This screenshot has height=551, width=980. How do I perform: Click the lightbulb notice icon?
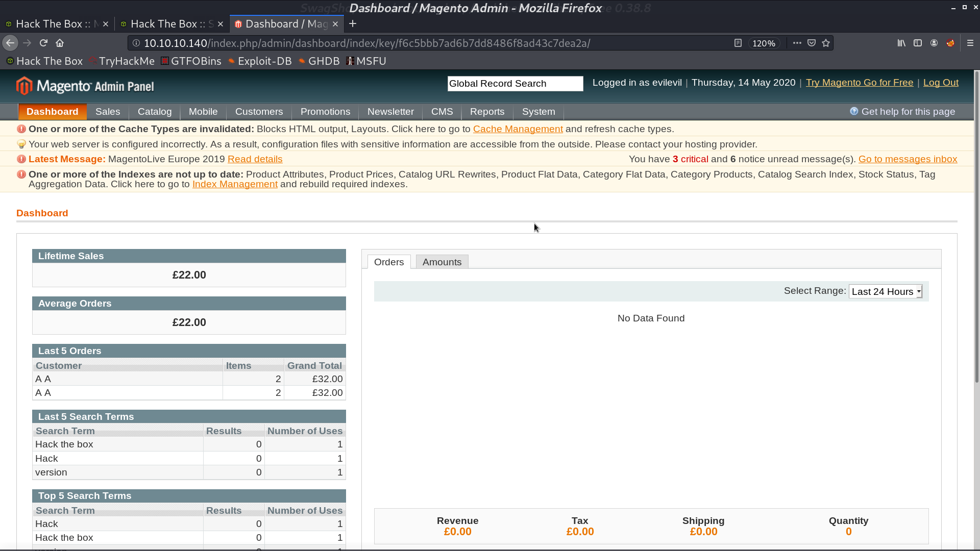[x=21, y=144]
